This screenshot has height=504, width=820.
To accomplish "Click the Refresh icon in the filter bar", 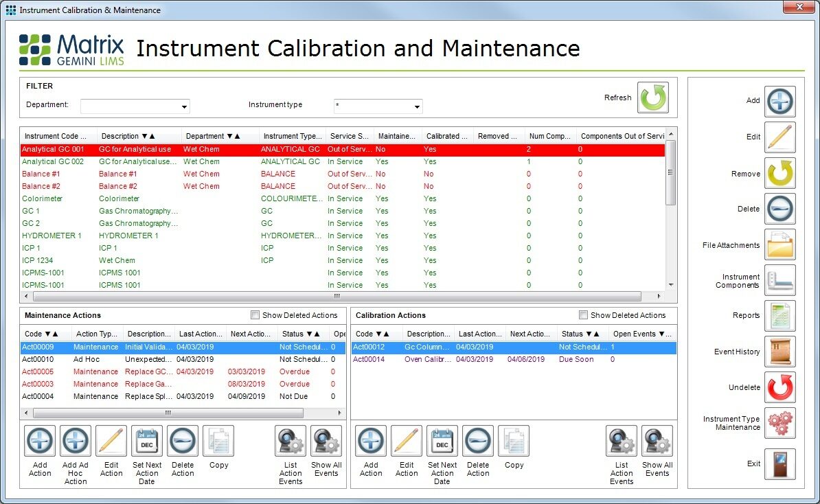I will [x=652, y=98].
